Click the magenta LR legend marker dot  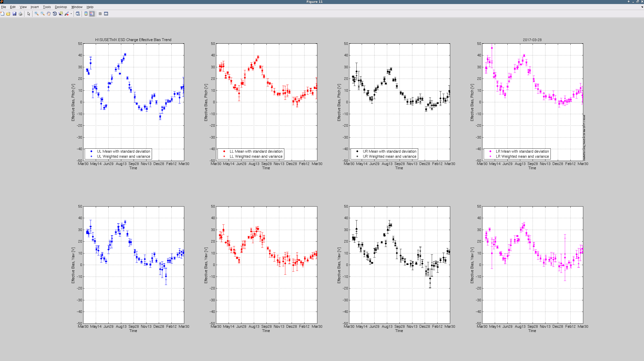coord(490,151)
